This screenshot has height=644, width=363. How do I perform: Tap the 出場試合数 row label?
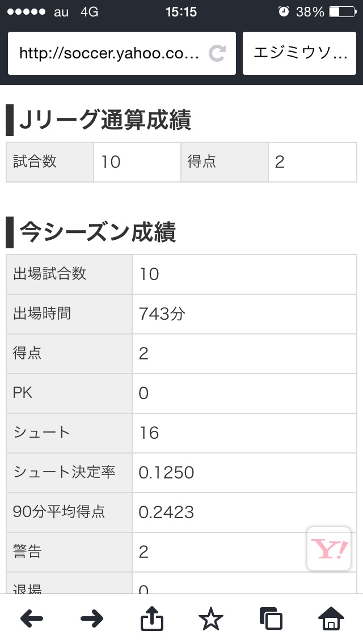50,274
